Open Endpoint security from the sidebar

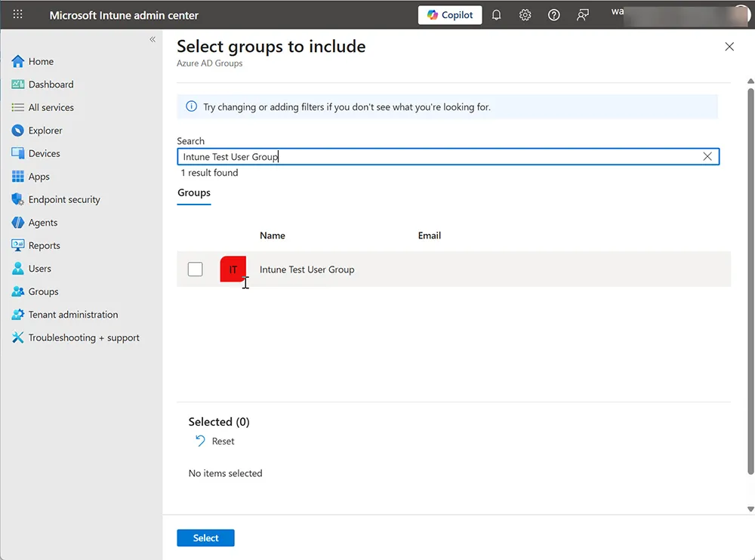63,199
